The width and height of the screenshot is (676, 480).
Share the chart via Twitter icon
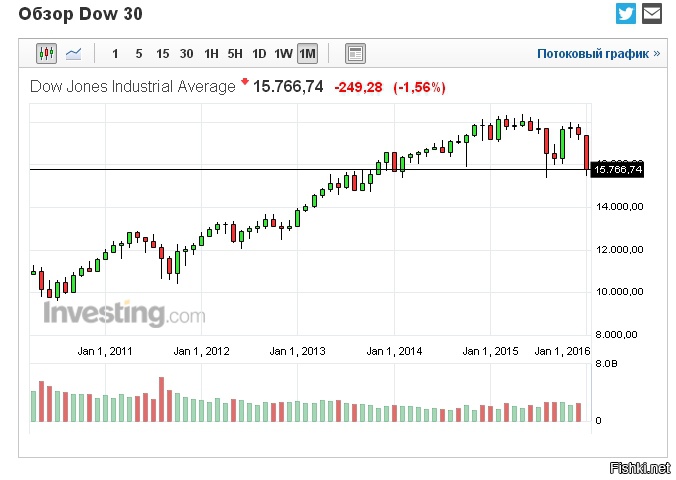[626, 13]
